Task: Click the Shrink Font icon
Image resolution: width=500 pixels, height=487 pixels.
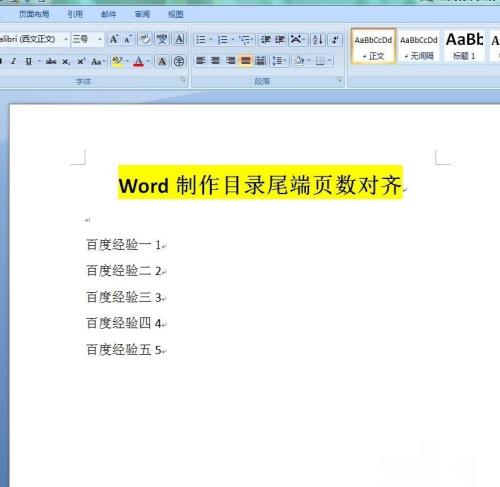Action: (x=128, y=39)
